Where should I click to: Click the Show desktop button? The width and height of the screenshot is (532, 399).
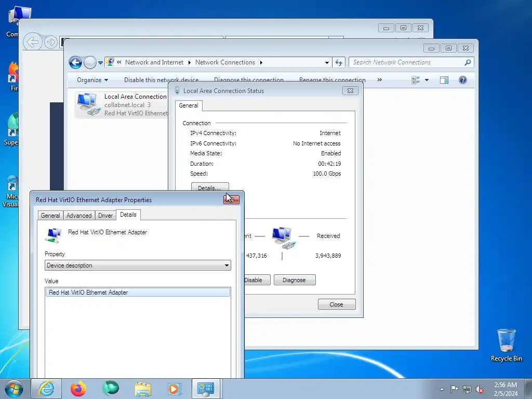point(528,389)
